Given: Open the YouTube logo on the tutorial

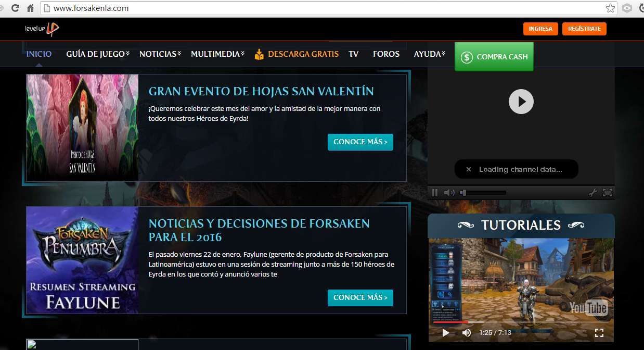Looking at the screenshot, I should tap(588, 308).
